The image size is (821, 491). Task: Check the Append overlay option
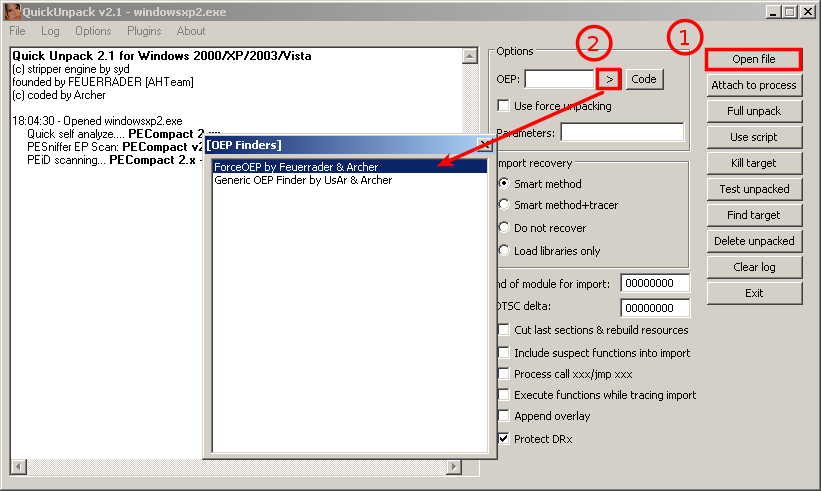(504, 416)
